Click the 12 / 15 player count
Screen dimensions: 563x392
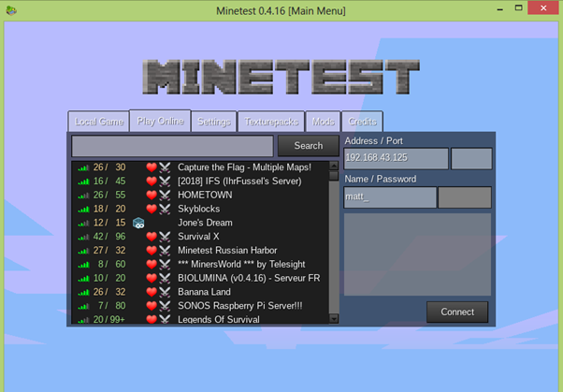109,223
